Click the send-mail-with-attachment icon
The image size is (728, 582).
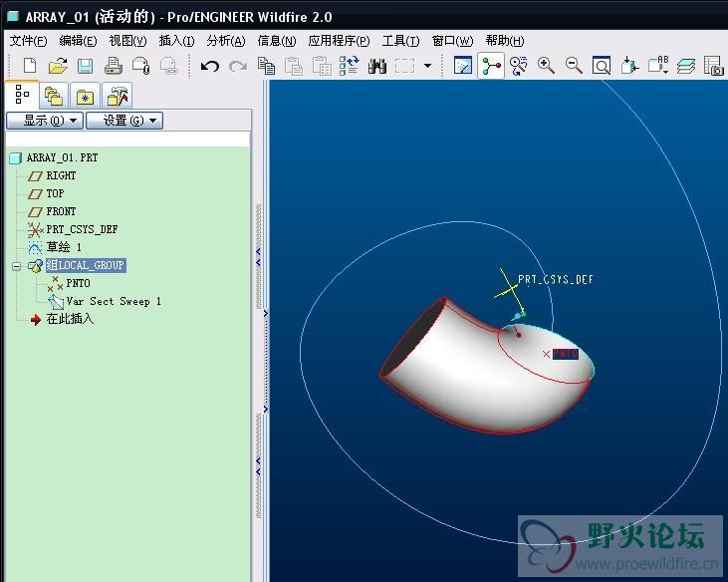point(140,66)
